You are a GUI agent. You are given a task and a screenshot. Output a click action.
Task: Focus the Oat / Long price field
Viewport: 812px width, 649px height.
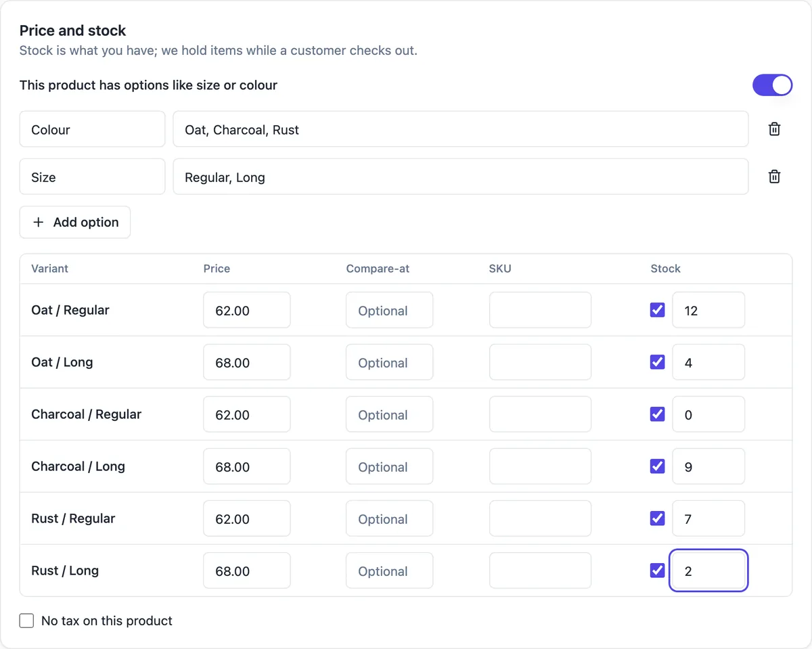[x=247, y=362]
